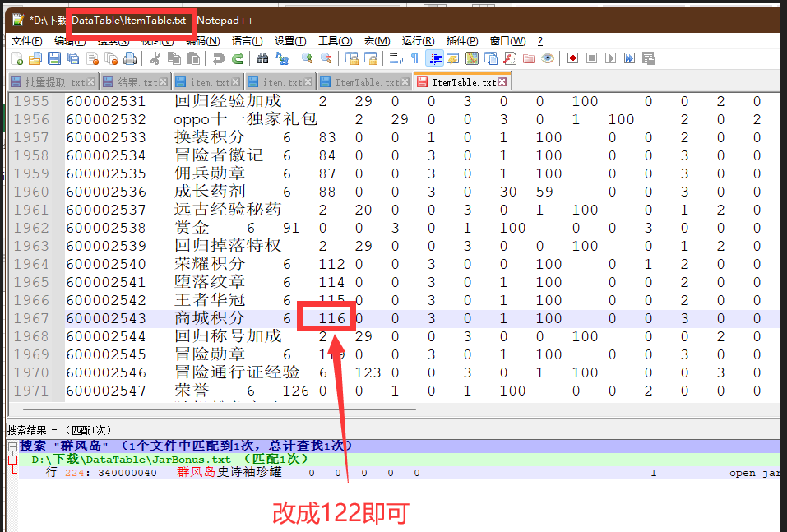The width and height of the screenshot is (787, 532).
Task: Create a new document from toolbar
Action: coord(17,58)
